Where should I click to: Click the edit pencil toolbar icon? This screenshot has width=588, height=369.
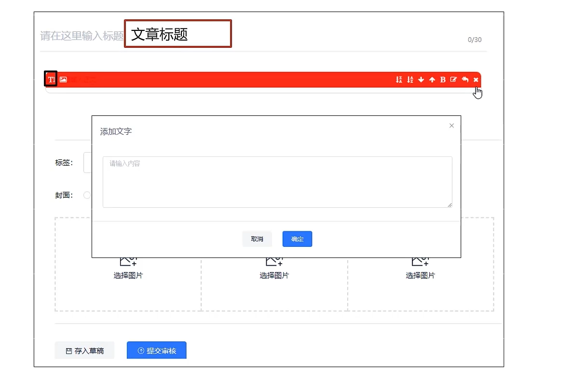tap(453, 80)
